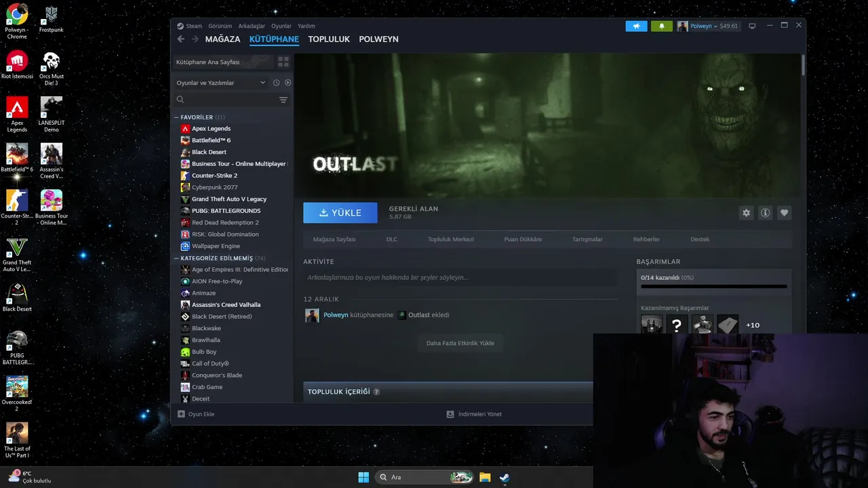Click the recent activity clock icon

tap(276, 83)
